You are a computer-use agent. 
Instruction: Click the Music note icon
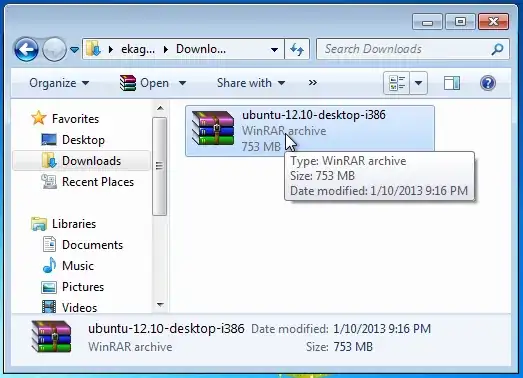[x=49, y=266]
